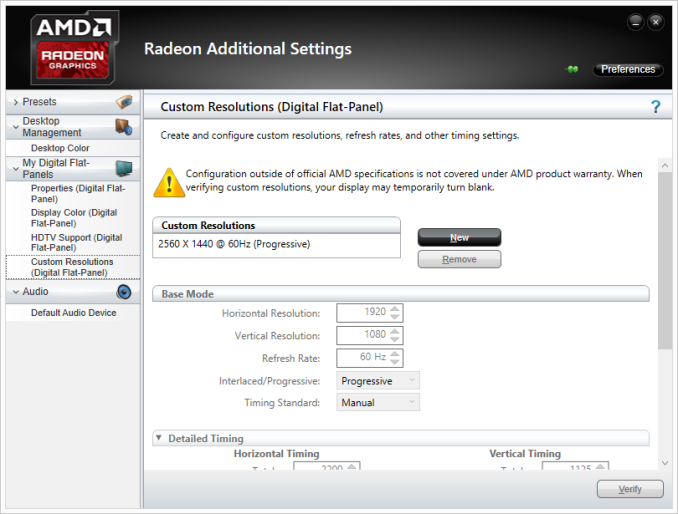
Task: Click the green pin icon near Preferences
Action: pos(572,69)
